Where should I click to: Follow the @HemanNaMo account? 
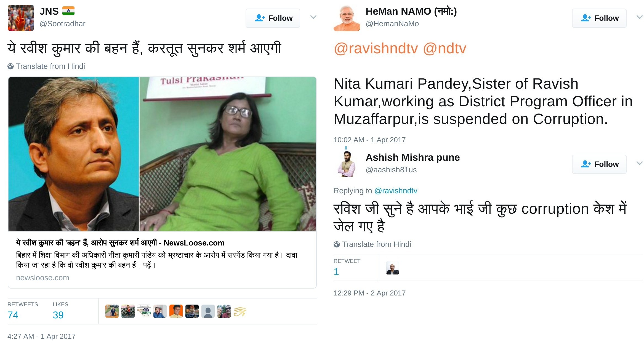coord(599,18)
